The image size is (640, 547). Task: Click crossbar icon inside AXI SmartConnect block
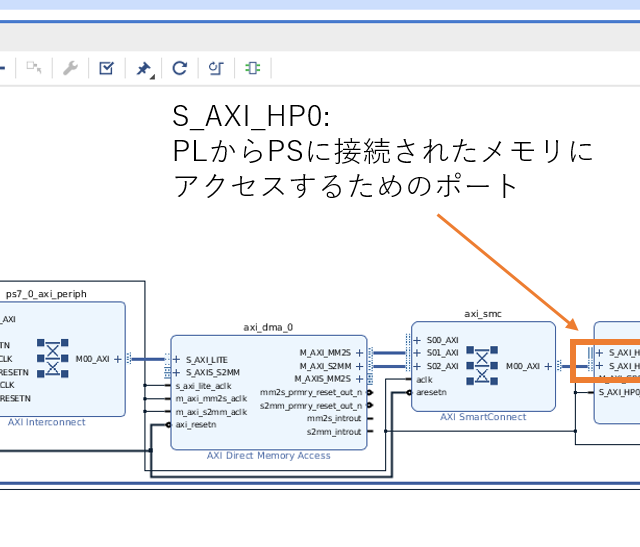(x=483, y=366)
